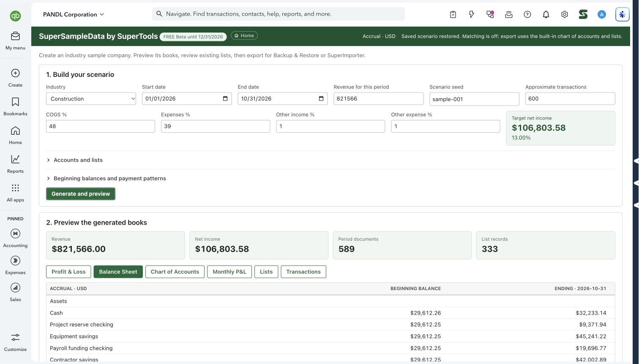
Task: Click Revenue for this period field
Action: [x=378, y=99]
